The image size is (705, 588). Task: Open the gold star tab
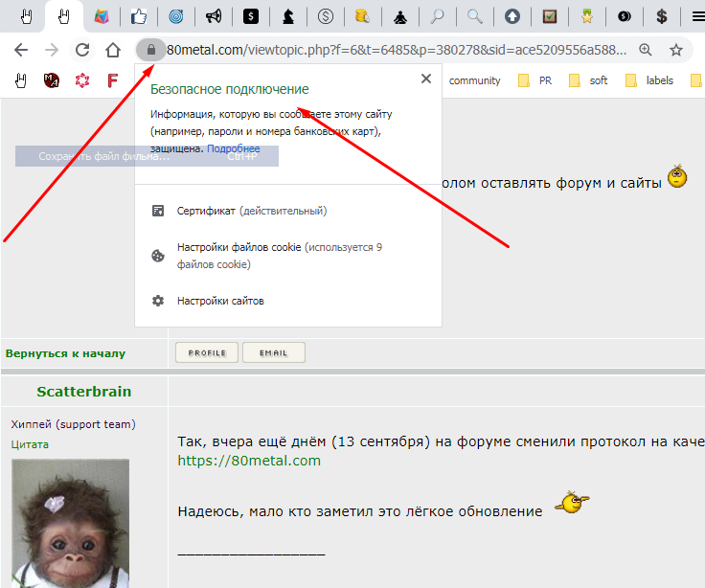point(587,16)
